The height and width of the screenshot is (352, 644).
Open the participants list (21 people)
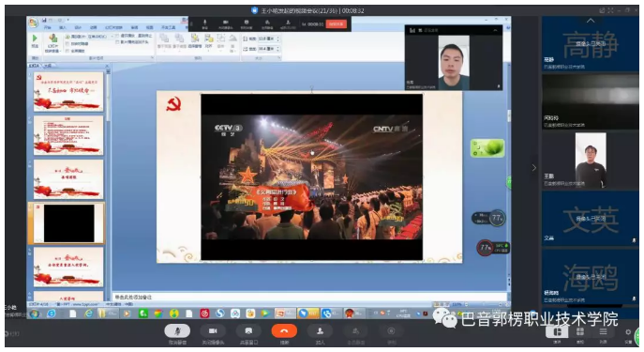[x=320, y=331]
